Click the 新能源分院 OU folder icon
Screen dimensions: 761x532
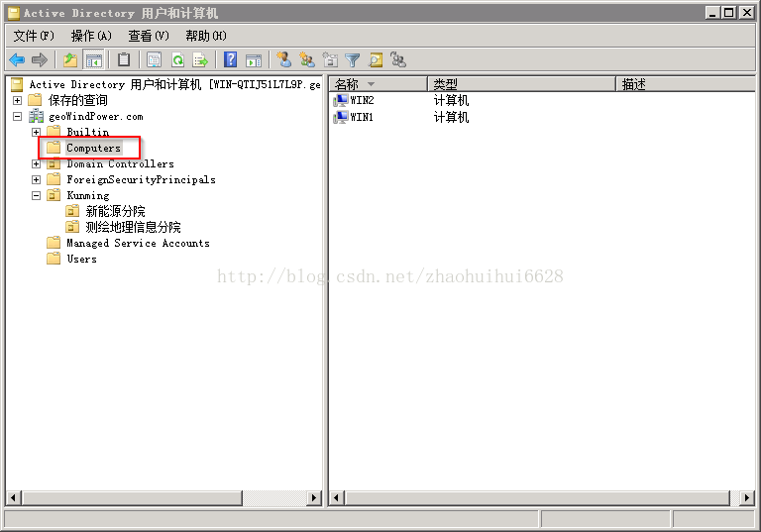(x=72, y=211)
